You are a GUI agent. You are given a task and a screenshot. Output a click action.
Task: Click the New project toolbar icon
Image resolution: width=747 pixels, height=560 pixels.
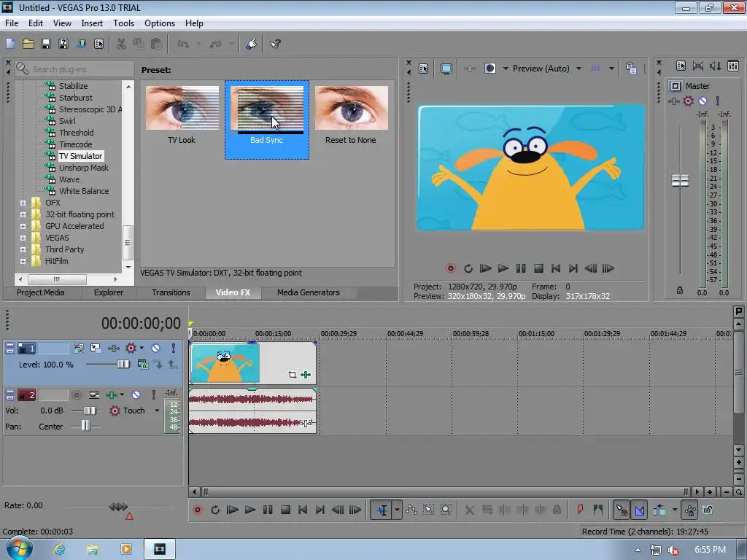[x=10, y=44]
